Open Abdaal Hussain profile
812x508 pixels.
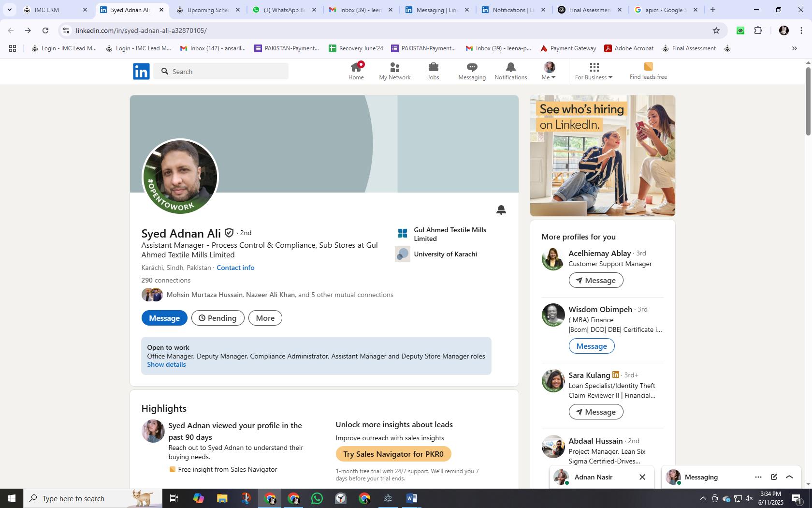point(595,441)
